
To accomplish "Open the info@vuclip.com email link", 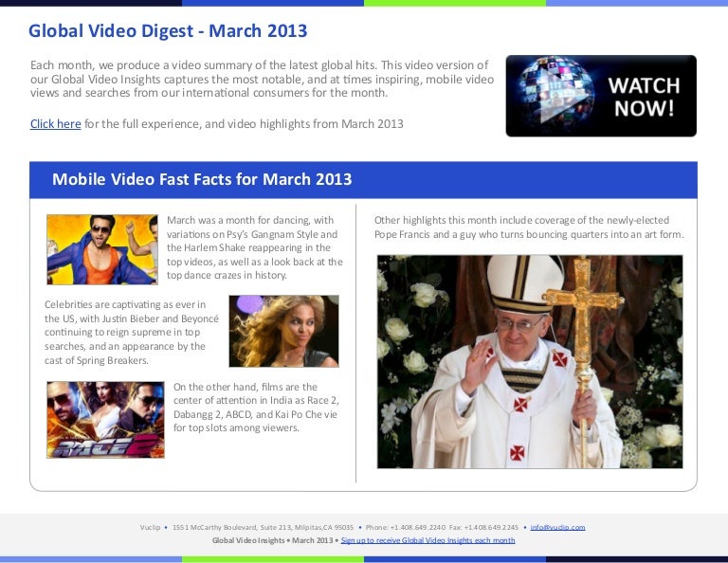I will [557, 527].
